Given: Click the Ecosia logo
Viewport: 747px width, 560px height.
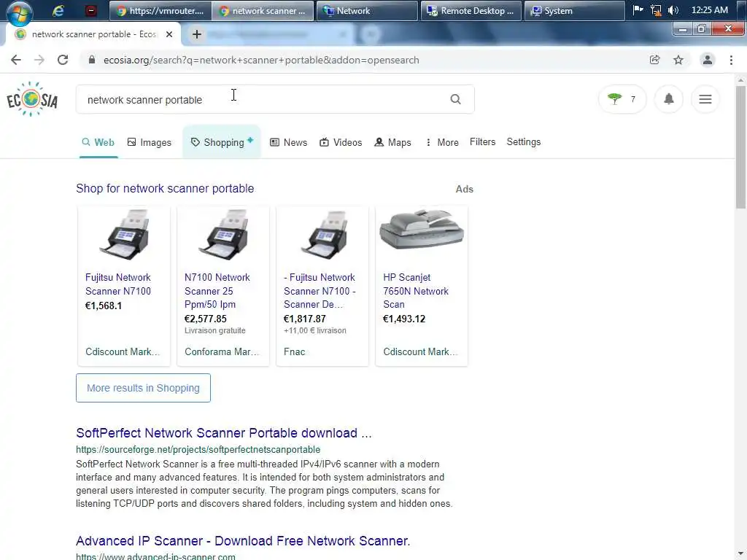Looking at the screenshot, I should coord(32,99).
